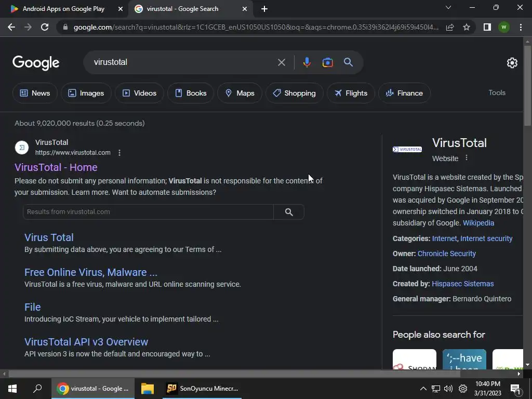Open the volume control in the tray
This screenshot has height=399, width=532.
point(448,389)
